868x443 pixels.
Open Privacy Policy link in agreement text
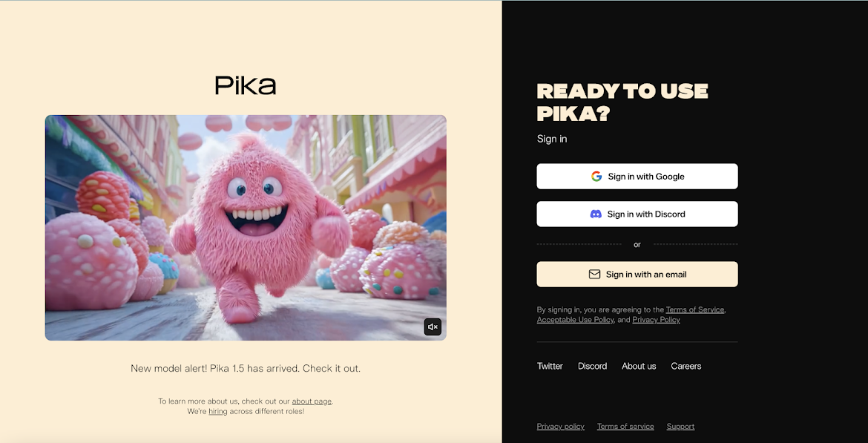click(656, 320)
